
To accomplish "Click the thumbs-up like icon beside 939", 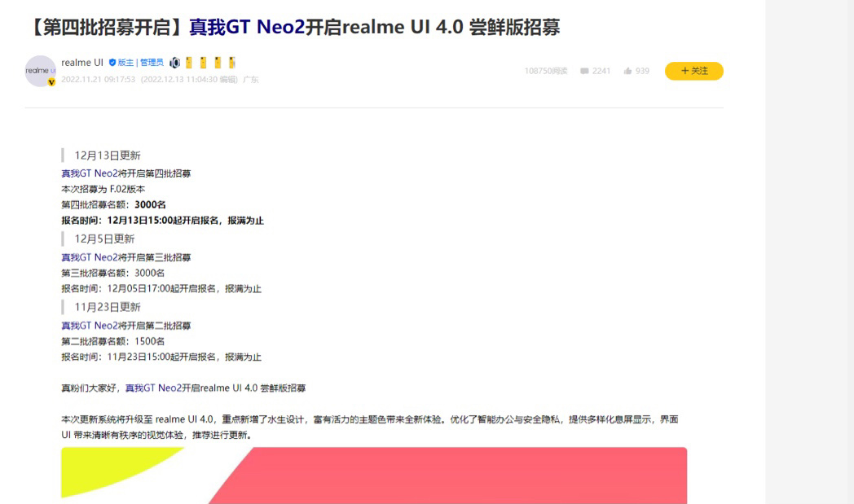I will 627,71.
